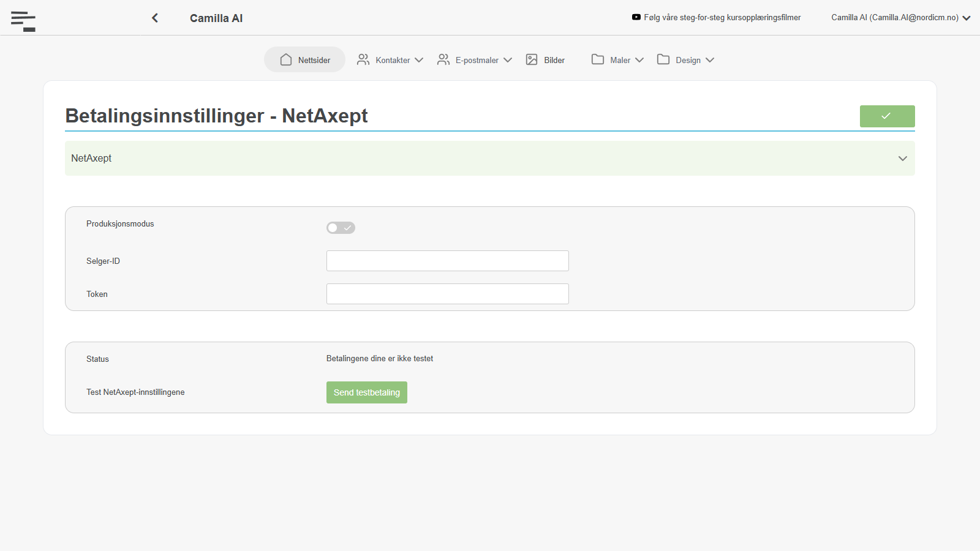Open the E-postmaler menu
The width and height of the screenshot is (980, 551).
pos(475,60)
